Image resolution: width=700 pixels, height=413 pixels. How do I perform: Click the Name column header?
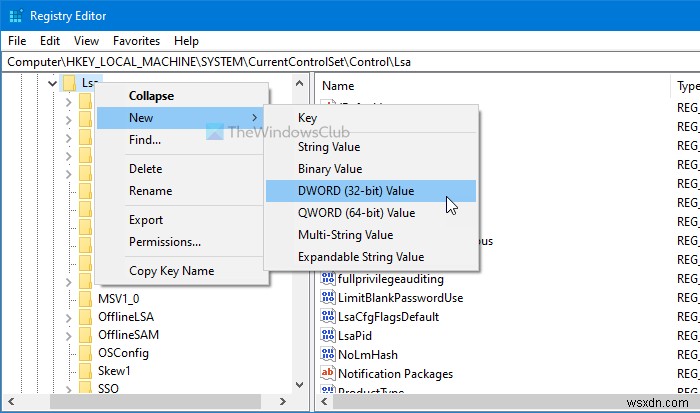coord(339,86)
